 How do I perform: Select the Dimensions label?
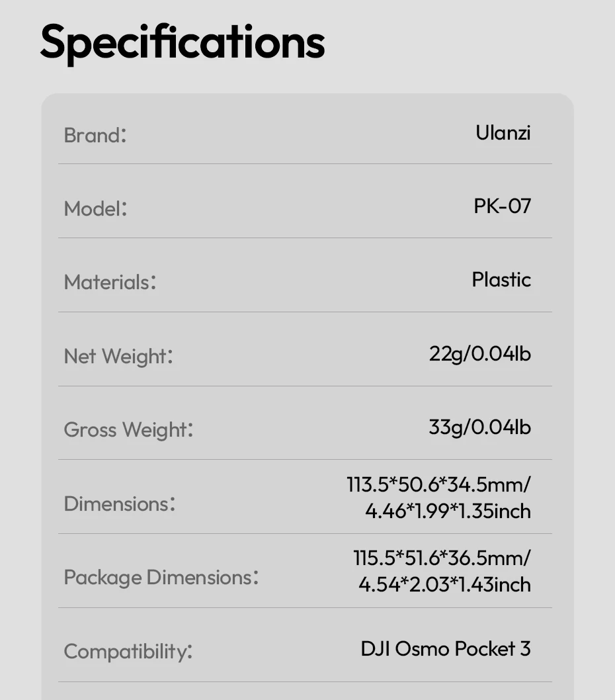click(x=120, y=504)
